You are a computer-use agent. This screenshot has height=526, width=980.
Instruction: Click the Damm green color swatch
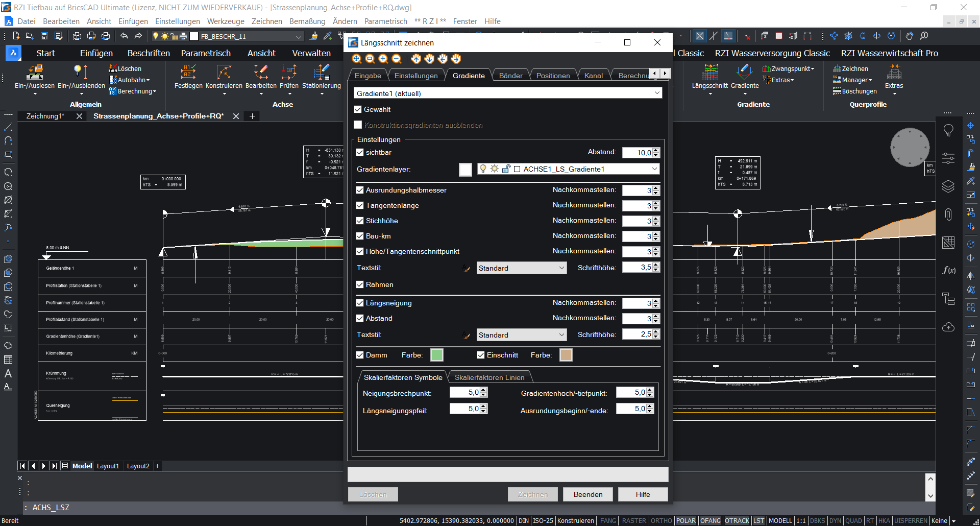[437, 355]
